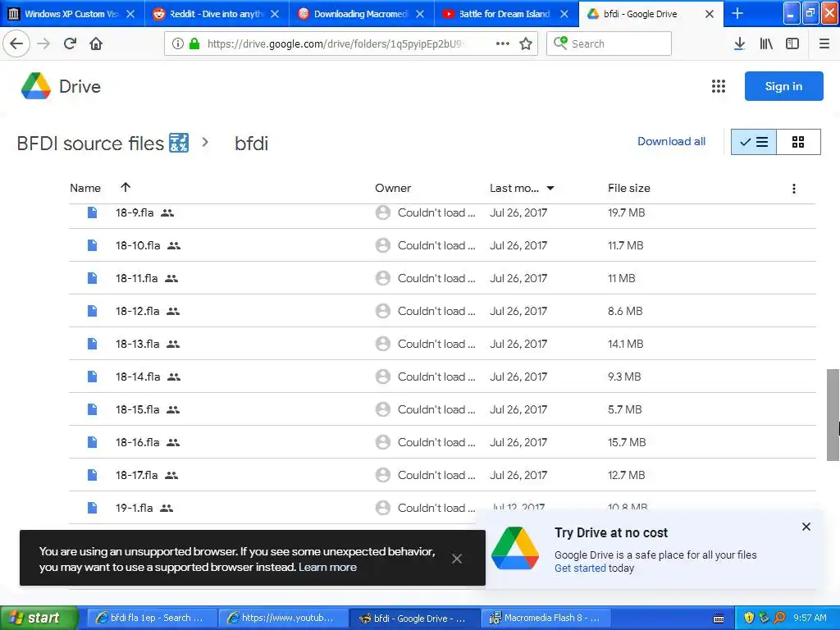840x630 pixels.
Task: Click the browser Search box
Action: [609, 43]
